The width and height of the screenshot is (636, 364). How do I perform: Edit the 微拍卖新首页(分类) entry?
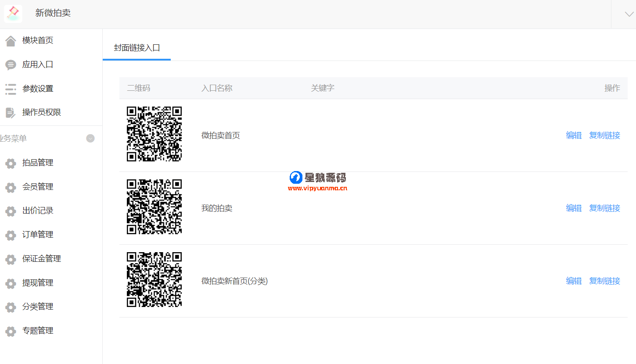(x=574, y=281)
